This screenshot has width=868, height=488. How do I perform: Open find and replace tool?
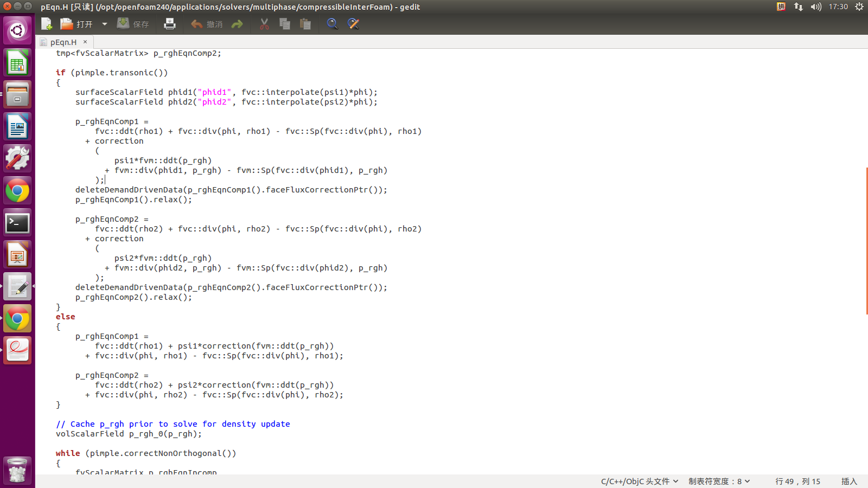[x=353, y=24]
